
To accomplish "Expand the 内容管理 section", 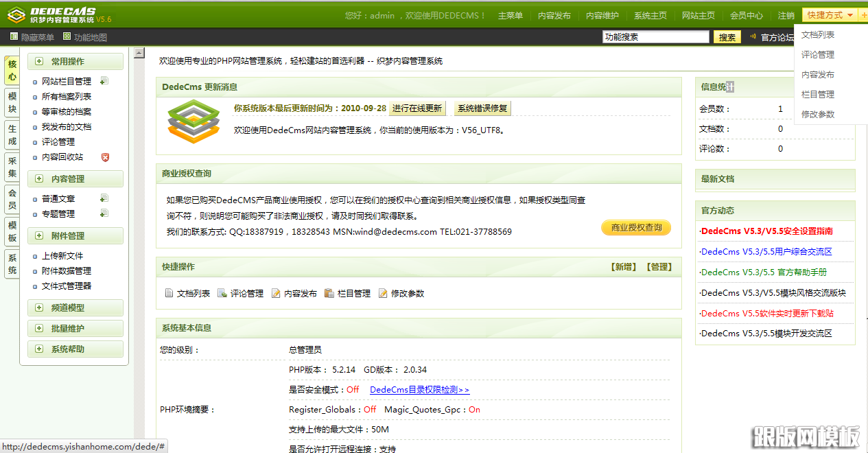I will [75, 178].
